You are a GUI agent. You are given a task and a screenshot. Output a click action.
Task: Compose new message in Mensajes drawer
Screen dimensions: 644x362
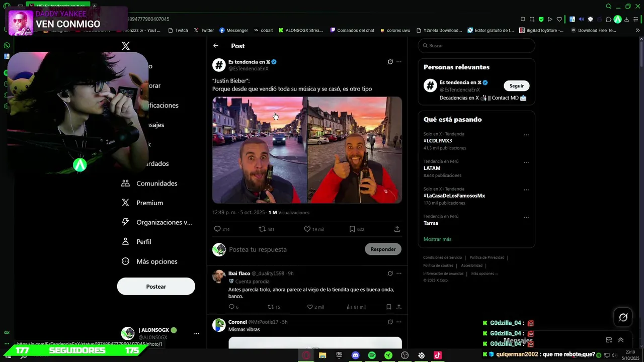[609, 340]
